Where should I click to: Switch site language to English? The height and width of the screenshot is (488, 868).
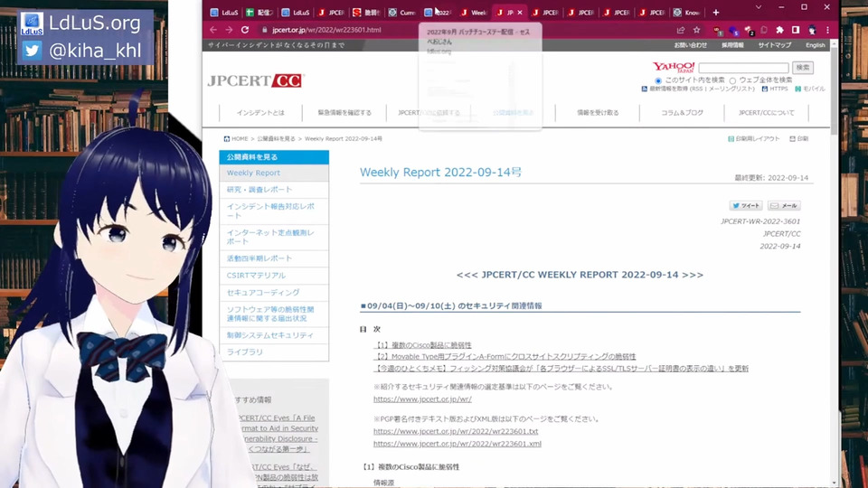(x=815, y=45)
